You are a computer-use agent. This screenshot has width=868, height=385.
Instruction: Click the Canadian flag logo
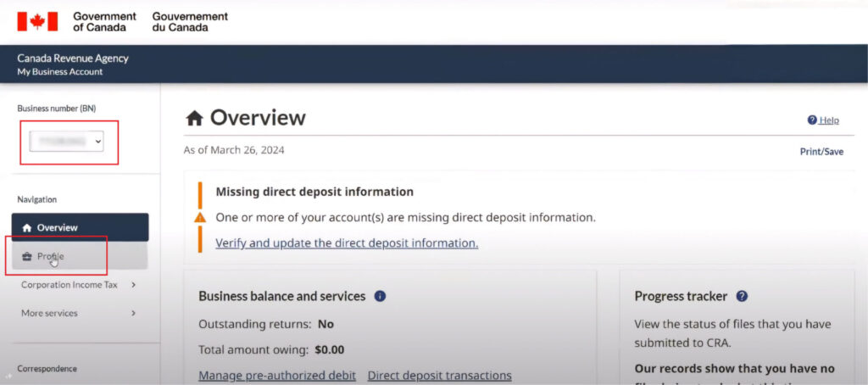pyautogui.click(x=37, y=21)
